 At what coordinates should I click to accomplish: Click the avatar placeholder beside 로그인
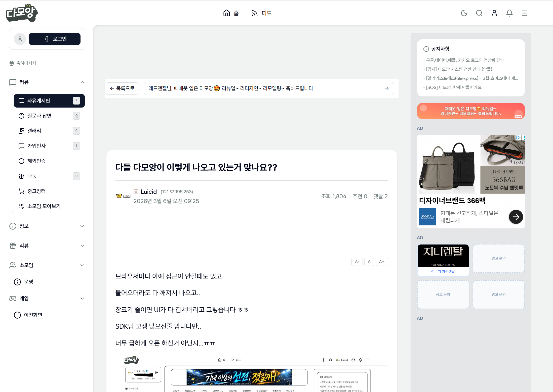click(x=20, y=39)
